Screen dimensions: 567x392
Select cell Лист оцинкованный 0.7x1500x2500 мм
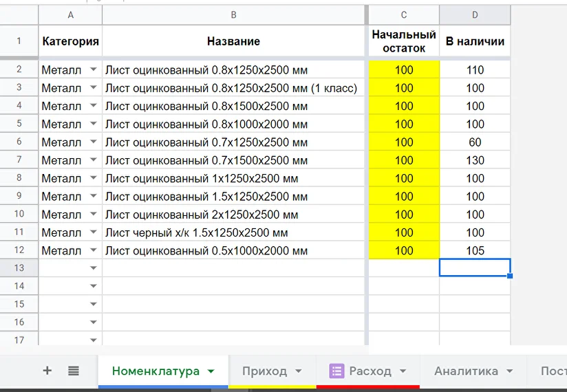233,160
